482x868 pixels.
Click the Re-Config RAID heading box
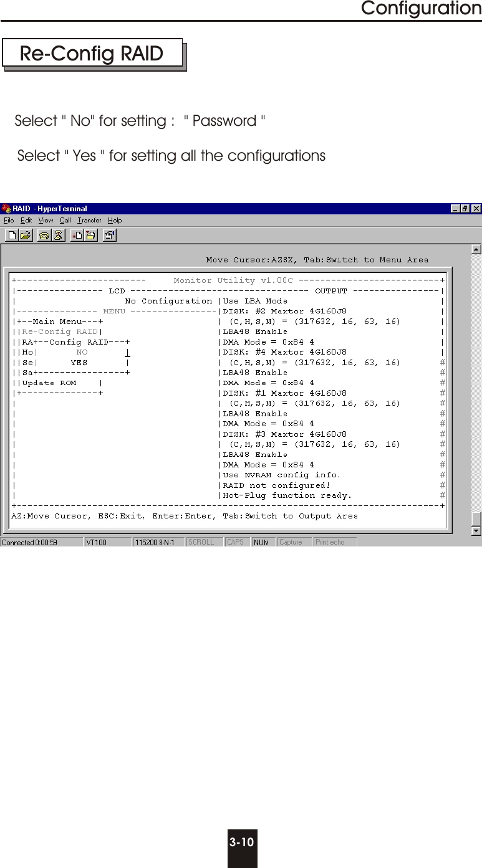[x=92, y=54]
